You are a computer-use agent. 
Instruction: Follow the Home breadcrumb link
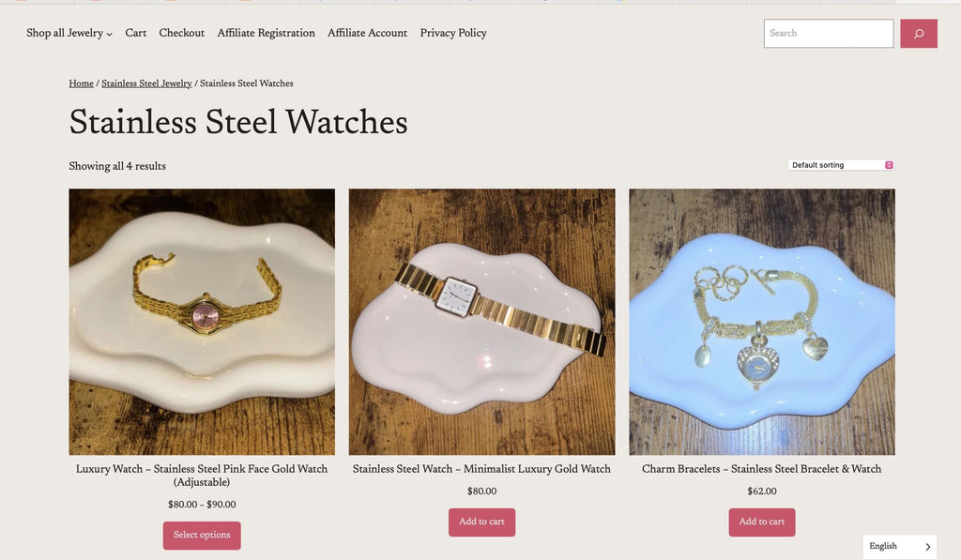[81, 83]
